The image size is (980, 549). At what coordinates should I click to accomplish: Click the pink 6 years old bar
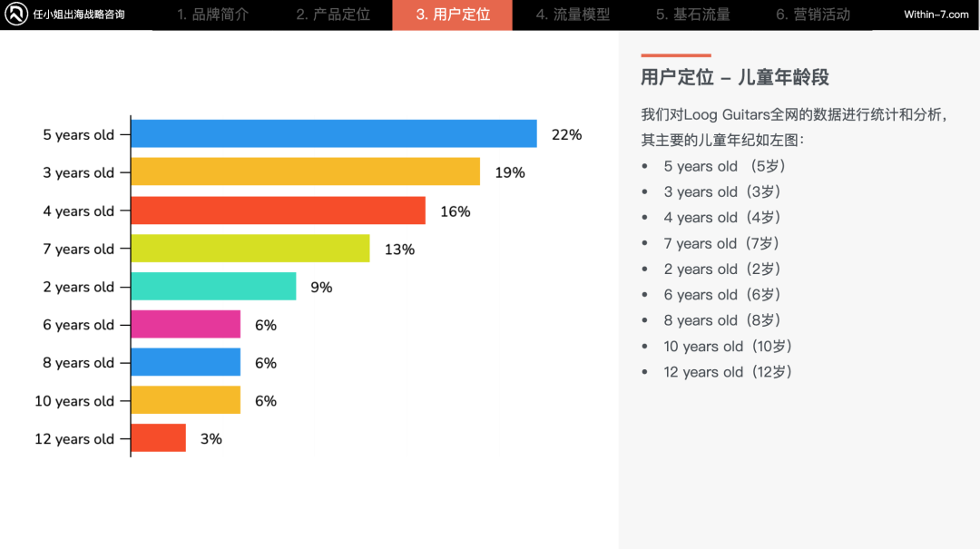[x=186, y=324]
